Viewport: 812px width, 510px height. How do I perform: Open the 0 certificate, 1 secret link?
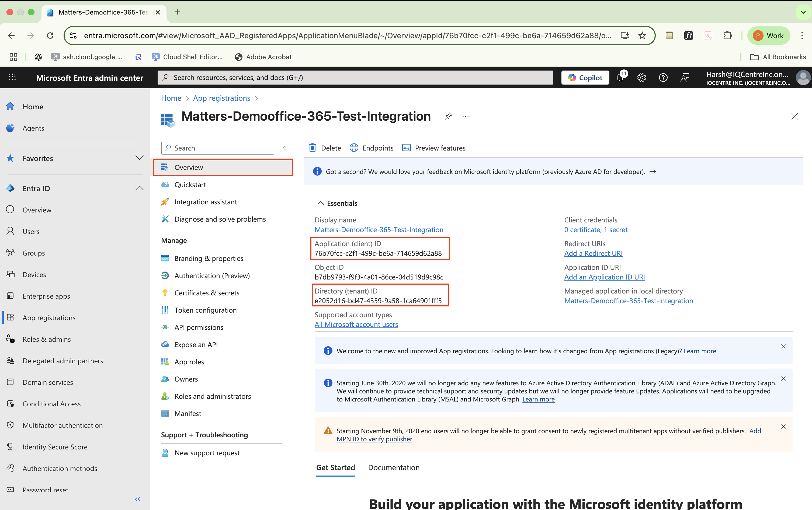point(596,229)
